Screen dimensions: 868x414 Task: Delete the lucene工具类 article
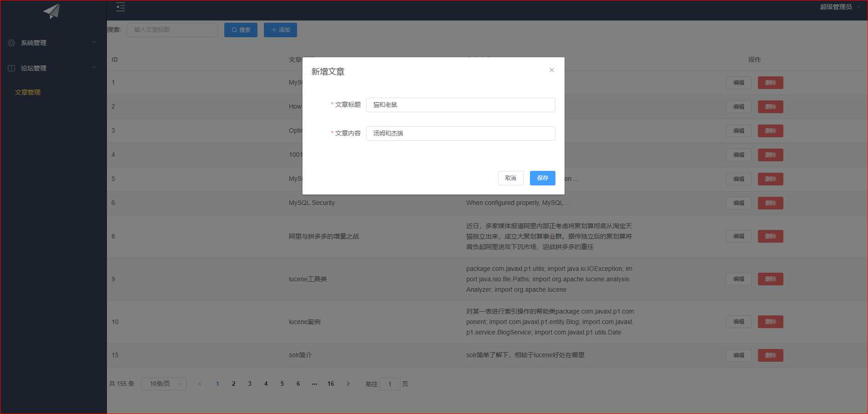click(x=770, y=279)
